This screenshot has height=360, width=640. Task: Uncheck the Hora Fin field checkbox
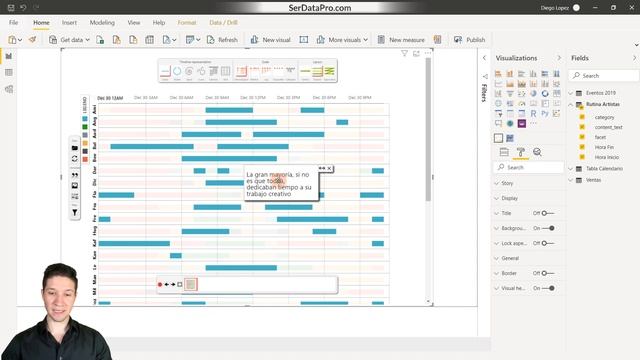[x=582, y=147]
